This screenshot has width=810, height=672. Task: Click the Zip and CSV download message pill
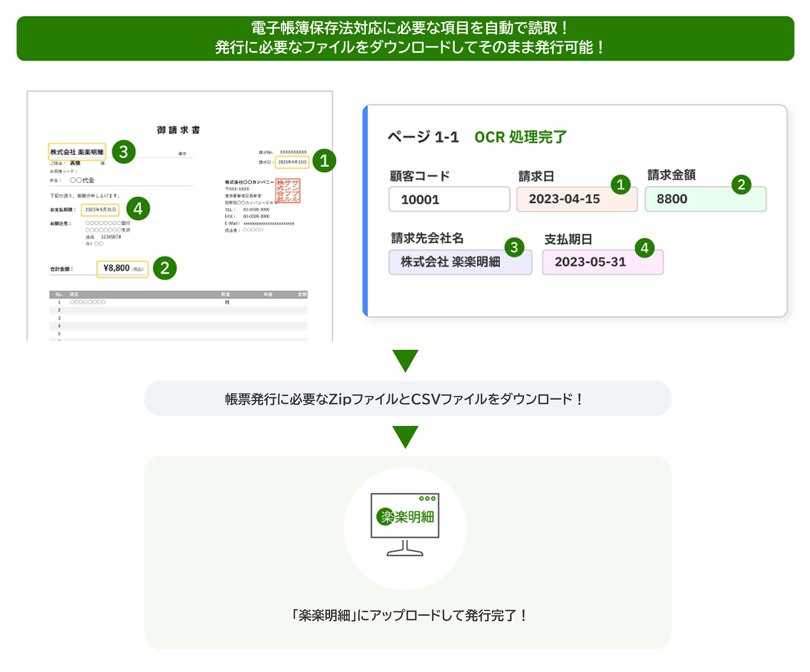(407, 399)
